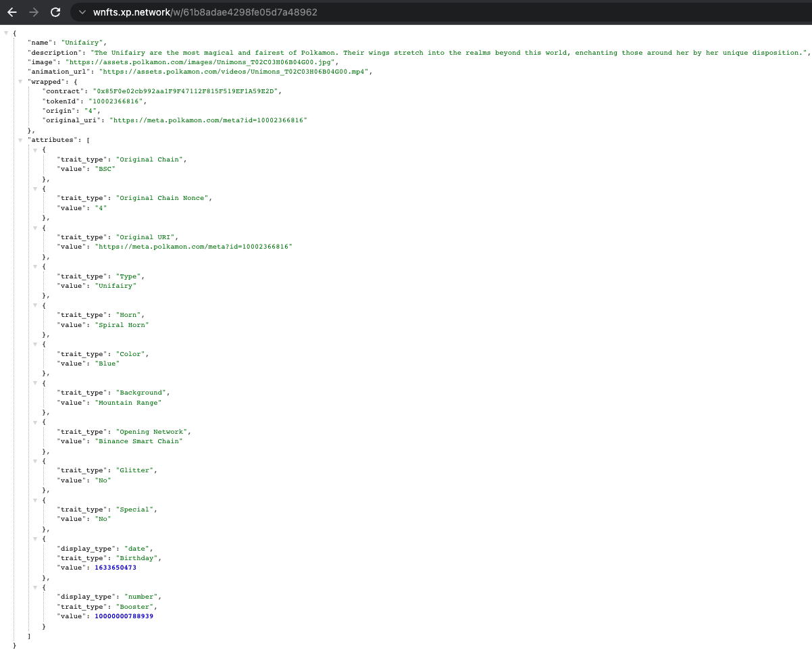
Task: Collapse the Original URI attribute object
Action: point(36,227)
